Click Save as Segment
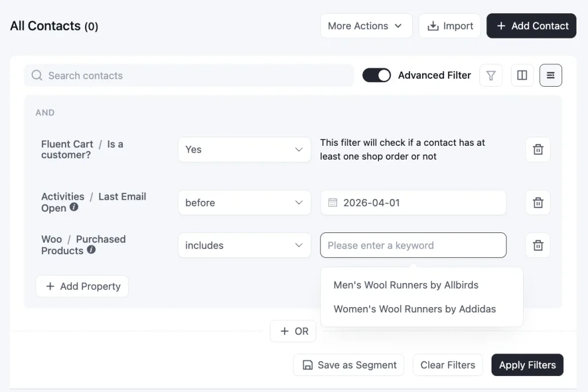588x392 pixels. point(349,365)
